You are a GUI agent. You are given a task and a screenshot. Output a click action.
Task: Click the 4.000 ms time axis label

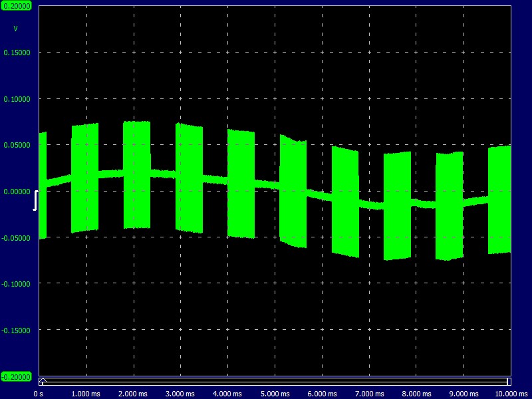(x=227, y=394)
